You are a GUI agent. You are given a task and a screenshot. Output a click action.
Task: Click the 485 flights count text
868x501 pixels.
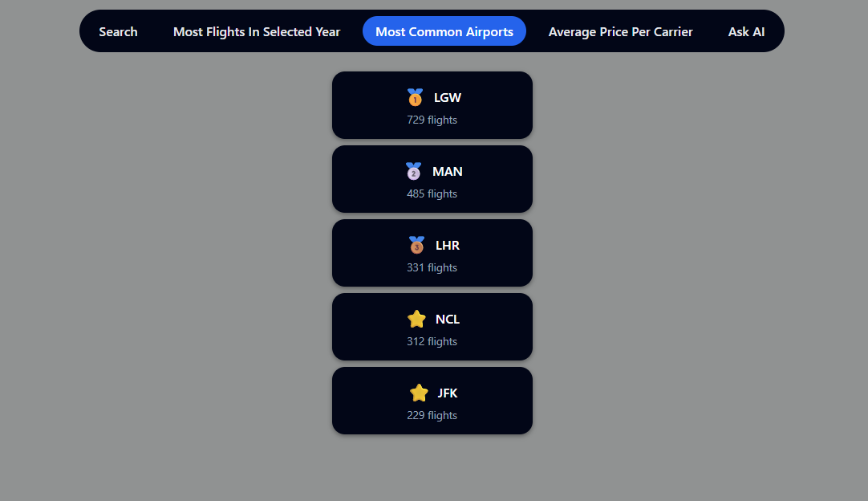tap(432, 194)
